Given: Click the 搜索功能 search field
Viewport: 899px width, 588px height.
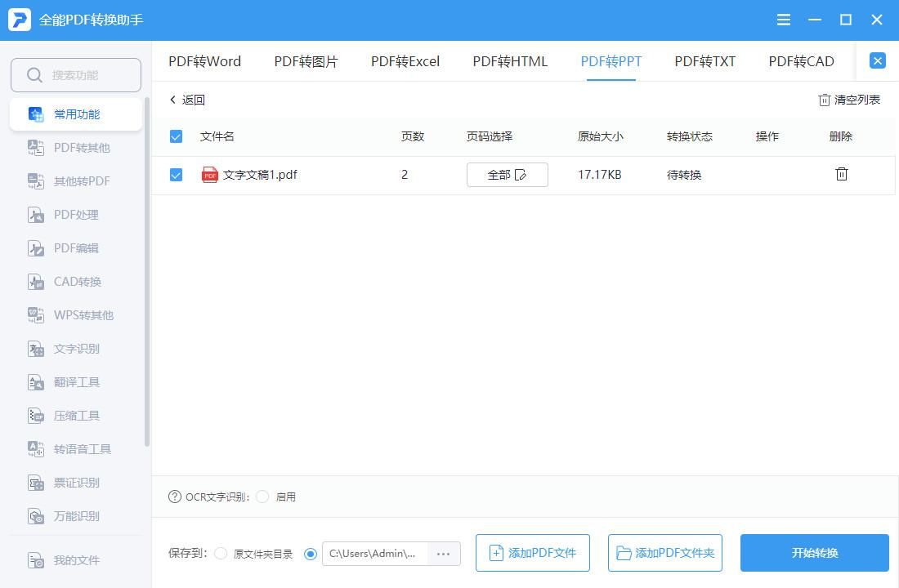Looking at the screenshot, I should coord(76,75).
